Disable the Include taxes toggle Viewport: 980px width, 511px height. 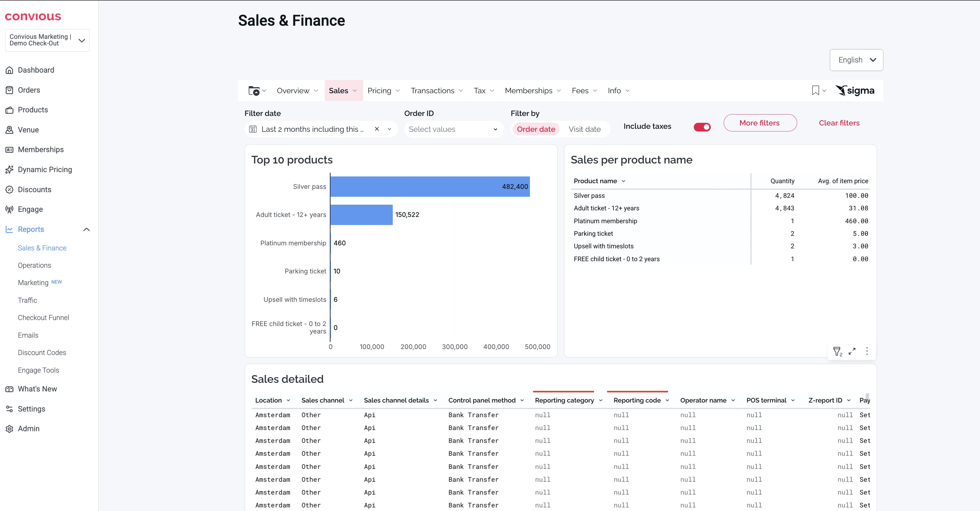[702, 127]
